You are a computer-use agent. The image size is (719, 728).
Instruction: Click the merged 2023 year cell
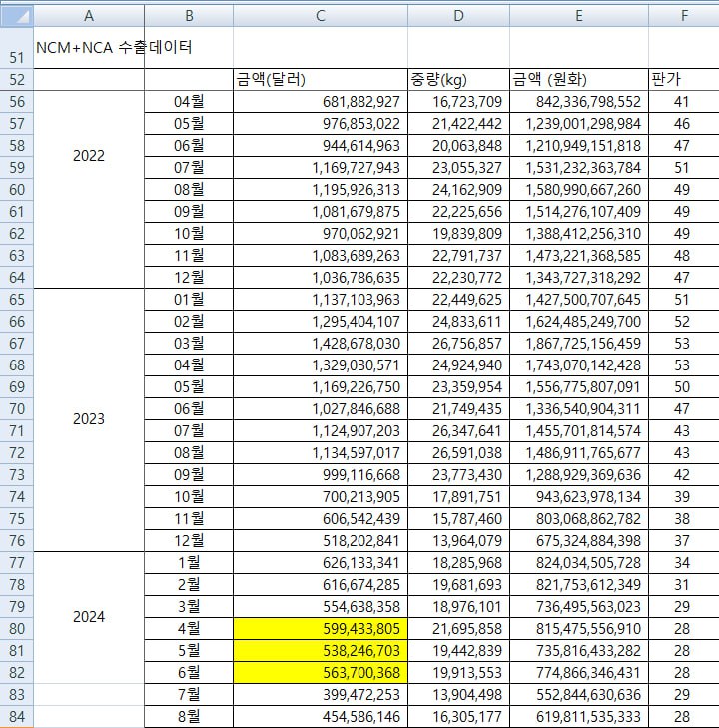[89, 419]
